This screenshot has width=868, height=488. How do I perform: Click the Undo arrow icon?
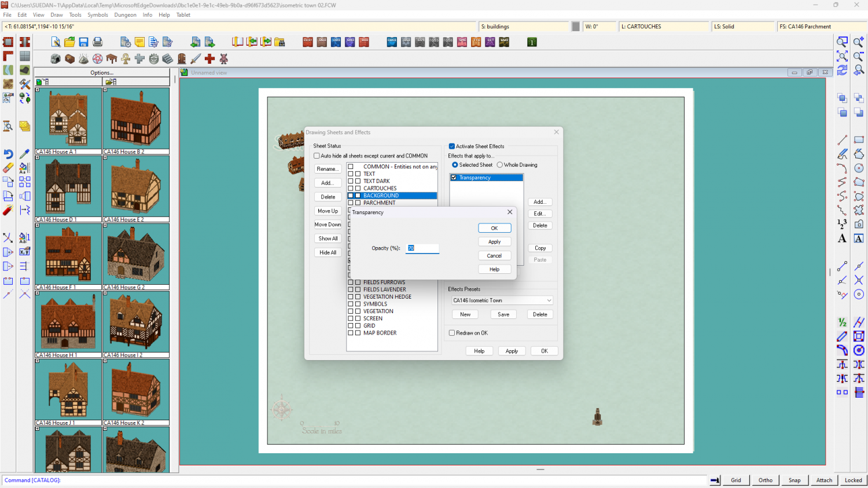[x=8, y=154]
